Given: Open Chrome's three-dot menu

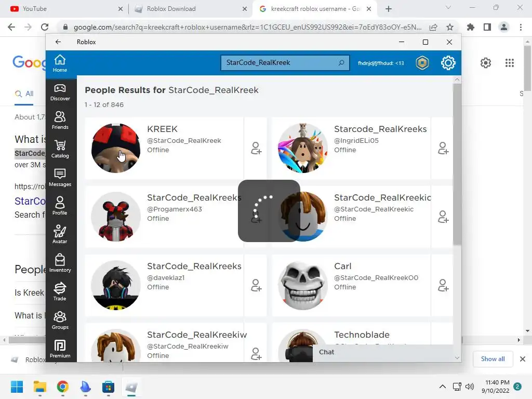Looking at the screenshot, I should point(521,27).
